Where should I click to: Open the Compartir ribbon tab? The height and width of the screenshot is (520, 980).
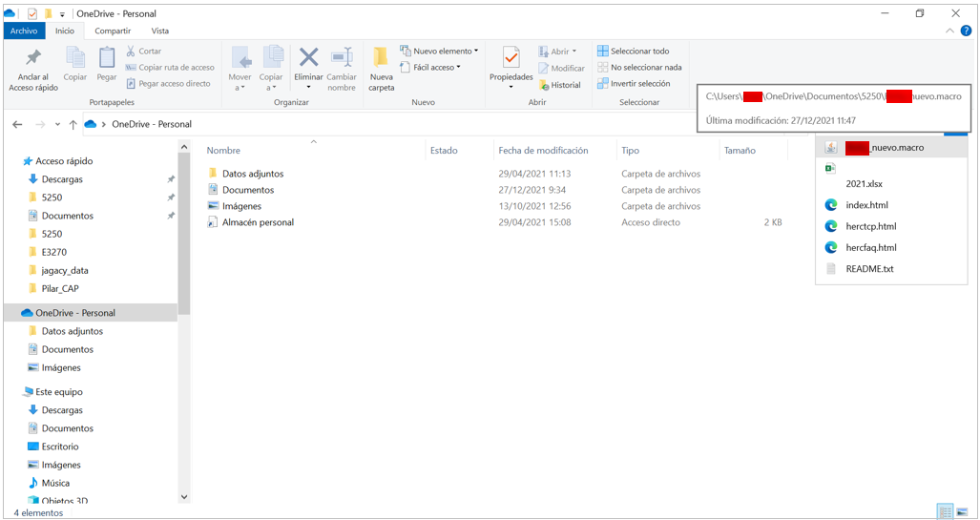(113, 31)
